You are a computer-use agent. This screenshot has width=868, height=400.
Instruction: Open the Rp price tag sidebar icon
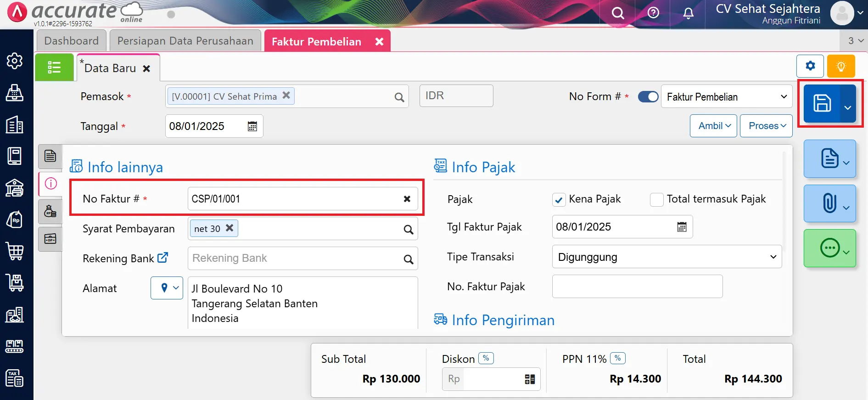pyautogui.click(x=15, y=220)
